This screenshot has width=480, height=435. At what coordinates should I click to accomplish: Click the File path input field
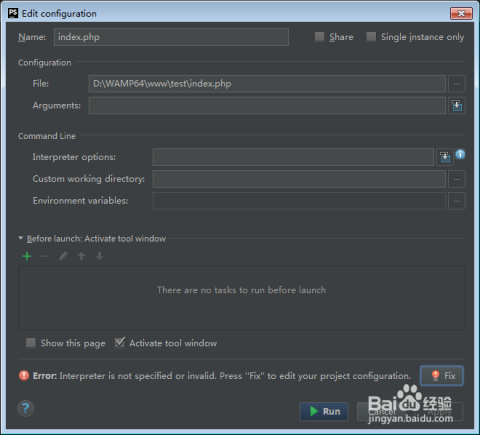(267, 84)
